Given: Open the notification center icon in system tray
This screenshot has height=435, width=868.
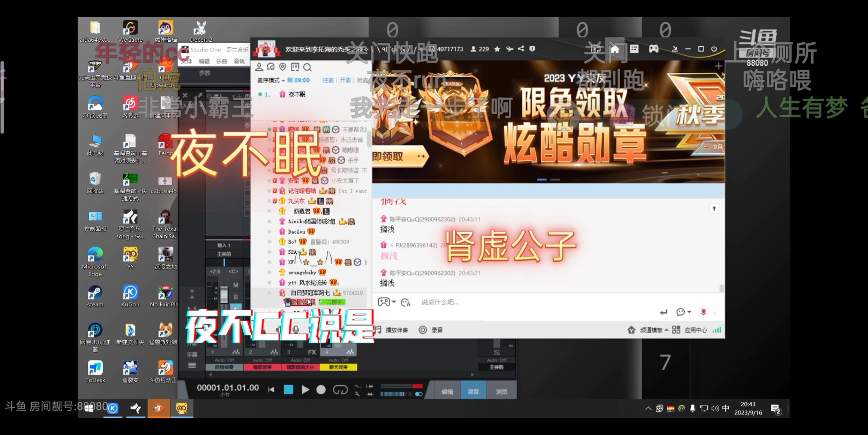Looking at the screenshot, I should [x=776, y=409].
